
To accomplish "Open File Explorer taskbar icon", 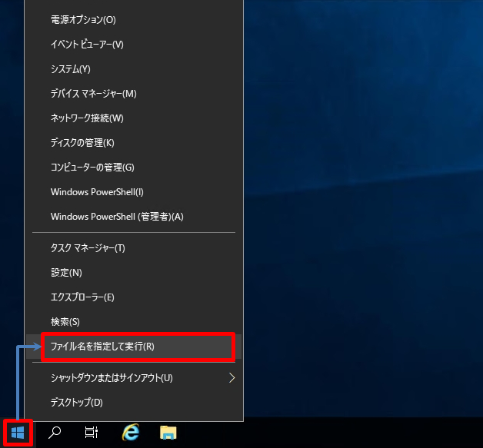I will coord(168,433).
